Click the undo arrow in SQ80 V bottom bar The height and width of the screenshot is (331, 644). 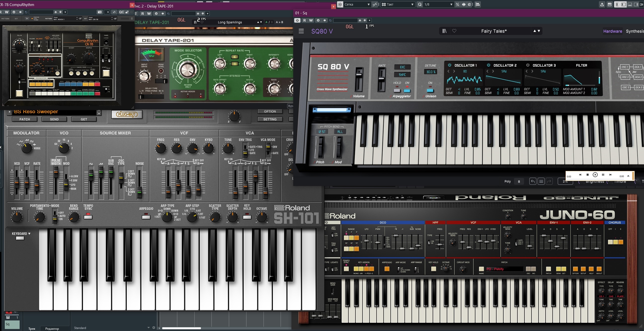pos(533,181)
